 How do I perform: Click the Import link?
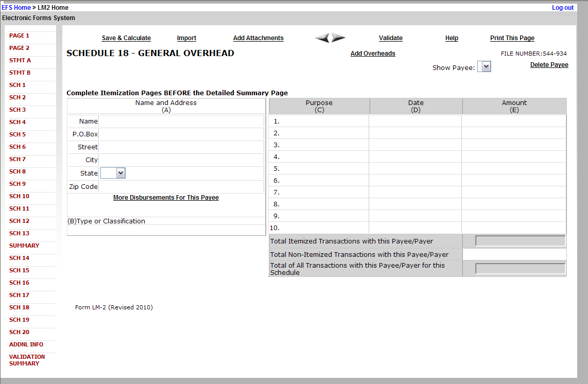pyautogui.click(x=186, y=38)
